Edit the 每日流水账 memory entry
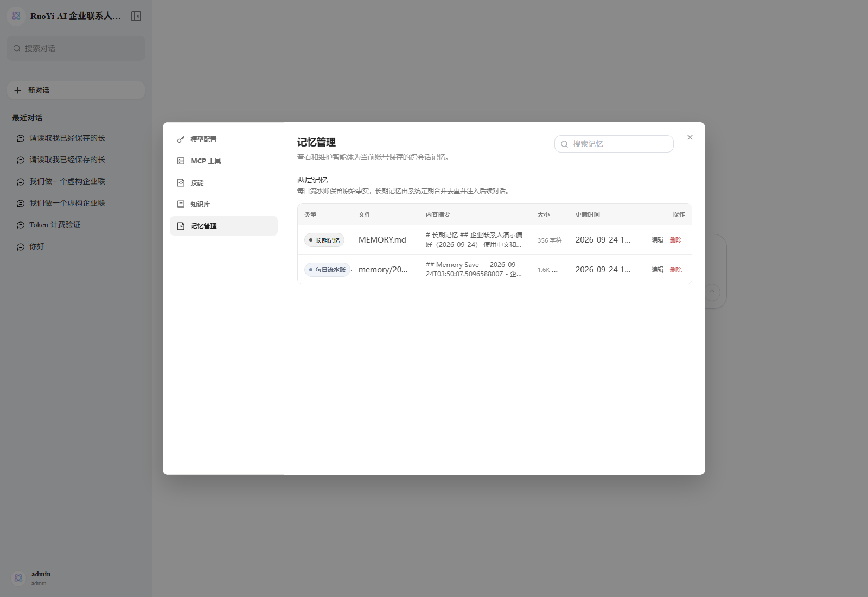Screen dimensions: 868x597 (658, 270)
